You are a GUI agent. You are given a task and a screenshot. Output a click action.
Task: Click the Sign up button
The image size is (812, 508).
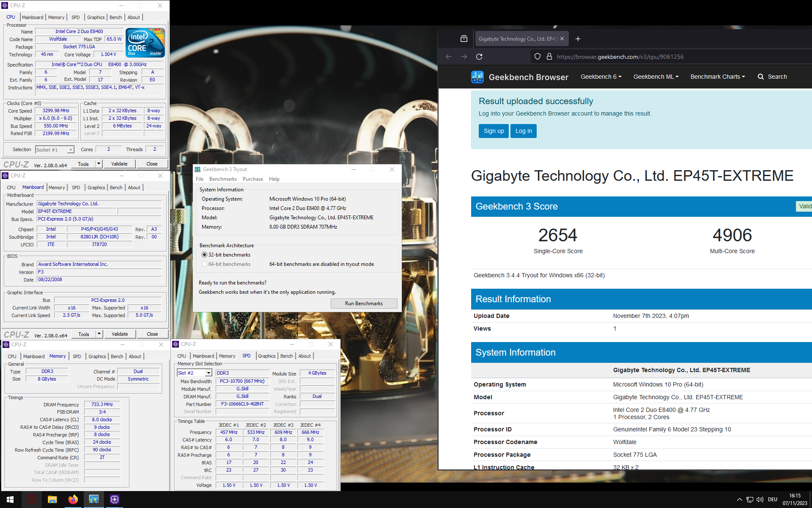point(494,131)
